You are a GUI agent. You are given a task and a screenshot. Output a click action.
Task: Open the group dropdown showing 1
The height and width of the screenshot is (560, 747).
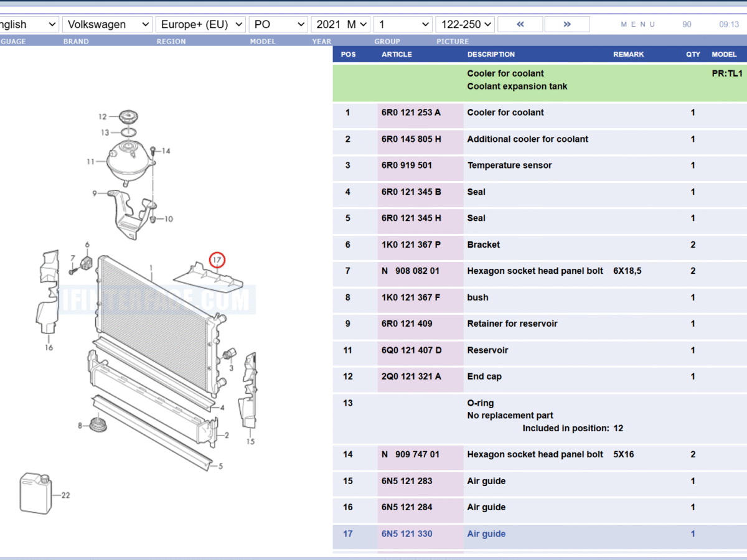403,24
